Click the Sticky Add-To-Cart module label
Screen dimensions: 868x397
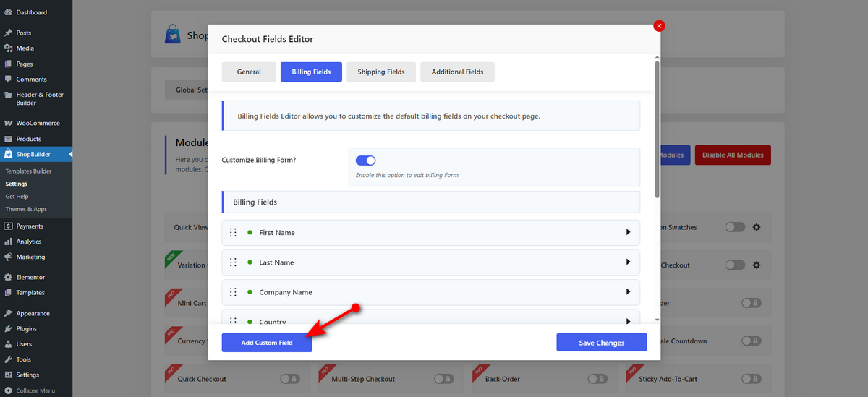[x=669, y=379]
